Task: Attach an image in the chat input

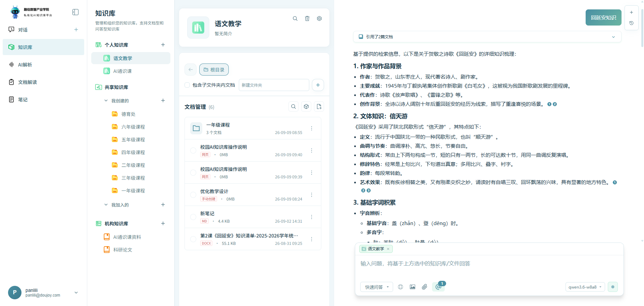Action: point(413,287)
